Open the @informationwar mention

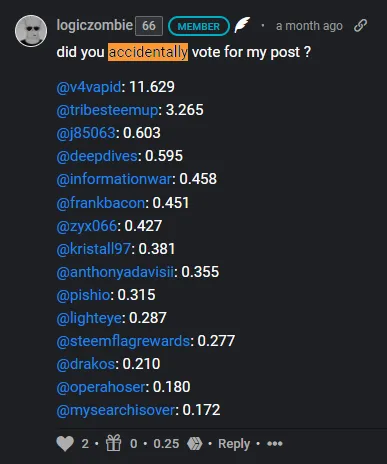pos(114,179)
